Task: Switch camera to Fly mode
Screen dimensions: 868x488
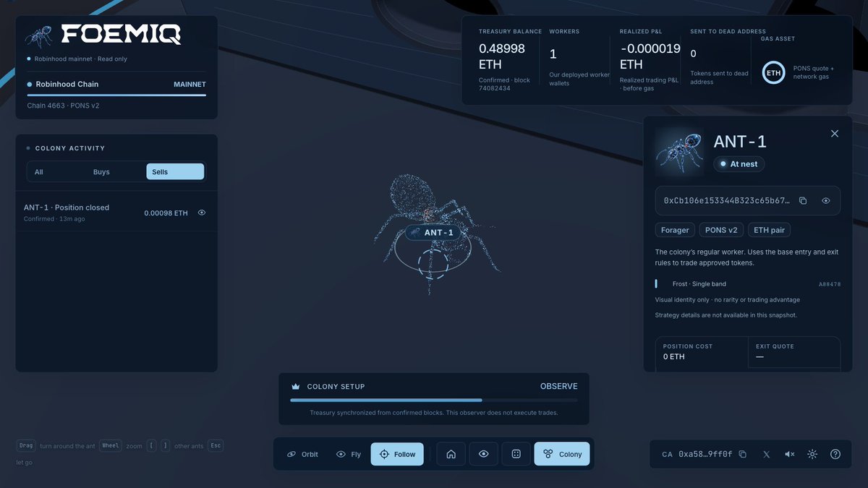Action: [349, 454]
